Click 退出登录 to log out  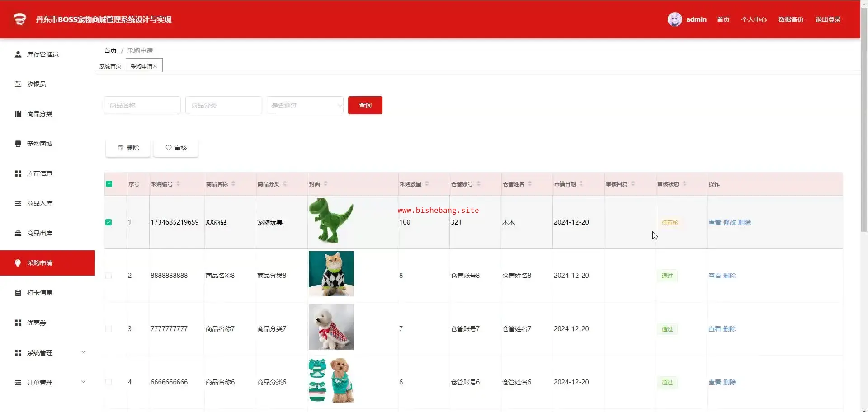(828, 19)
